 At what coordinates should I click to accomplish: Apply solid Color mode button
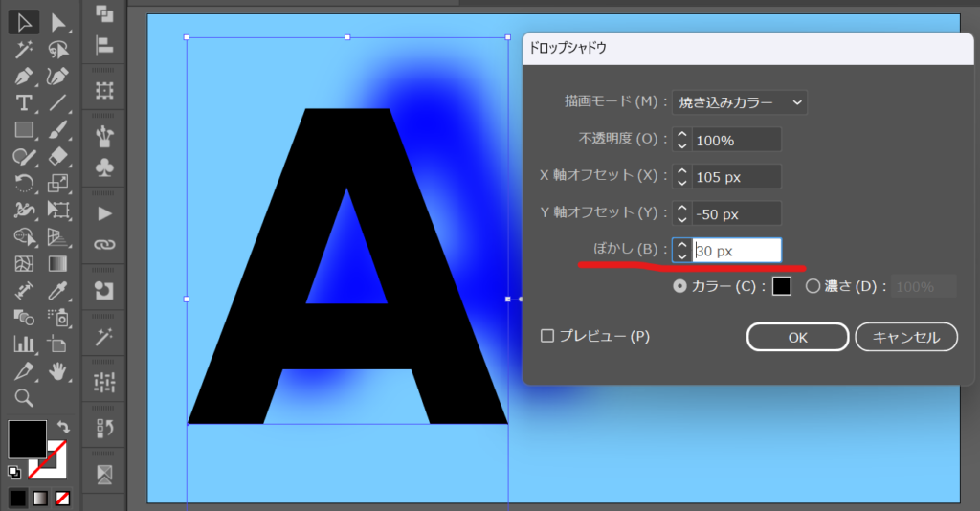(17, 498)
